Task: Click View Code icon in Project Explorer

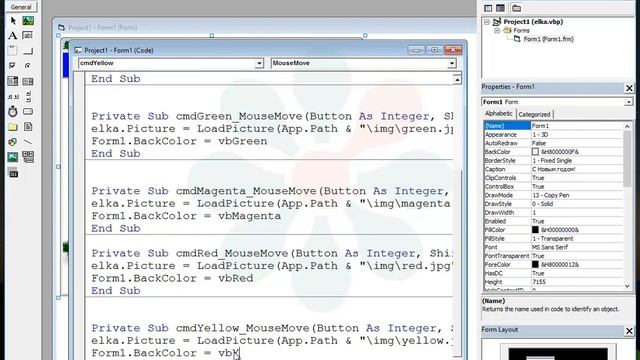Action: tap(488, 8)
